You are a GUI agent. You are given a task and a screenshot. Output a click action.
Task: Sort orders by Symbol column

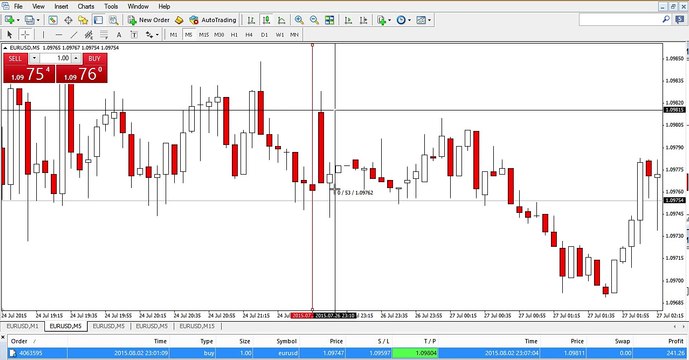tap(286, 341)
